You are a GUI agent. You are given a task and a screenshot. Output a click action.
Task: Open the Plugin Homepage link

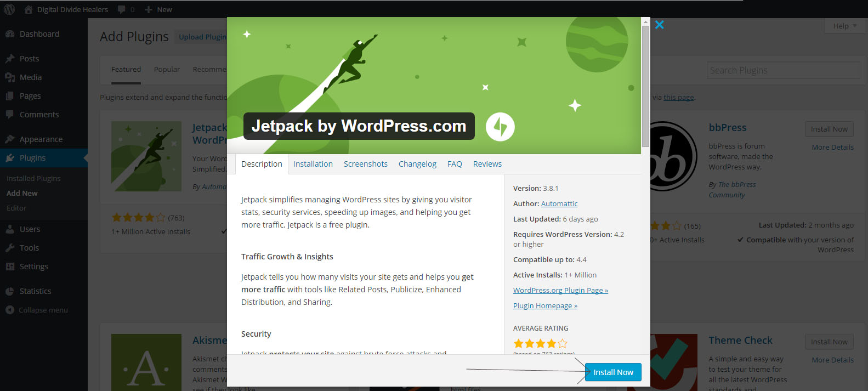tap(545, 305)
